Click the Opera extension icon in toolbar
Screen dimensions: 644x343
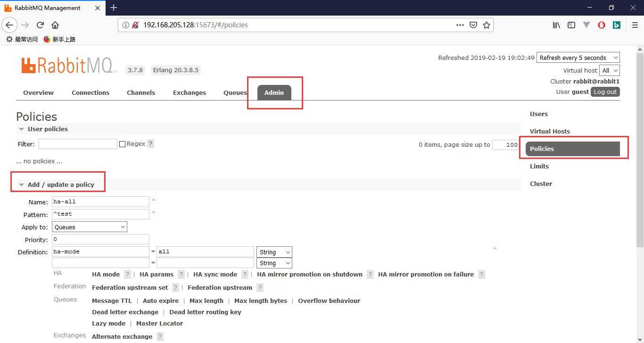(x=602, y=25)
